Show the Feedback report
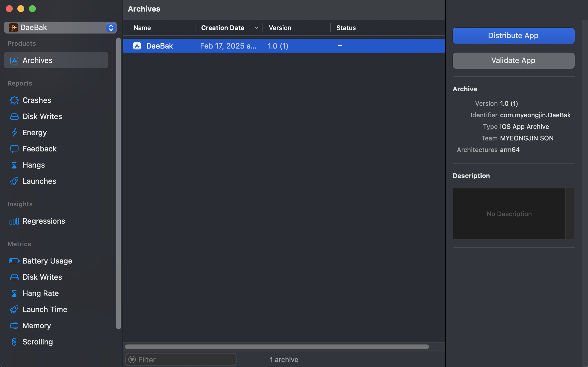Image resolution: width=588 pixels, height=367 pixels. pyautogui.click(x=40, y=149)
